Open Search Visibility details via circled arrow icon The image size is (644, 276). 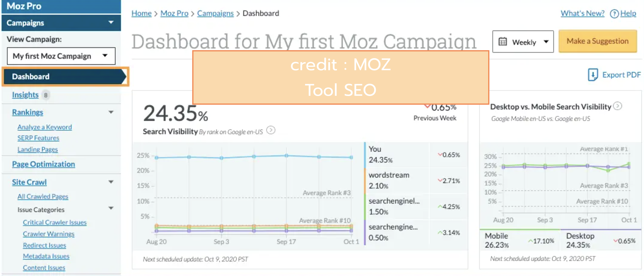click(271, 130)
